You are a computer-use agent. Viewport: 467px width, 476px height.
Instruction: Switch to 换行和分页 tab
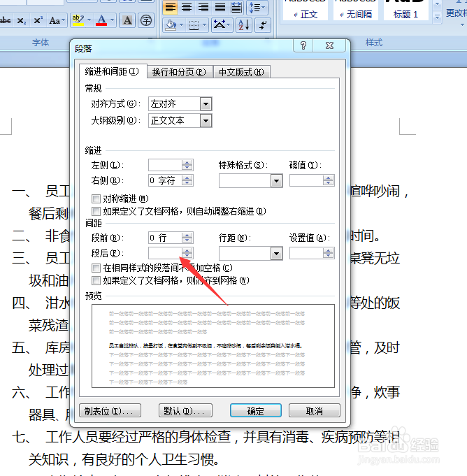(x=179, y=72)
